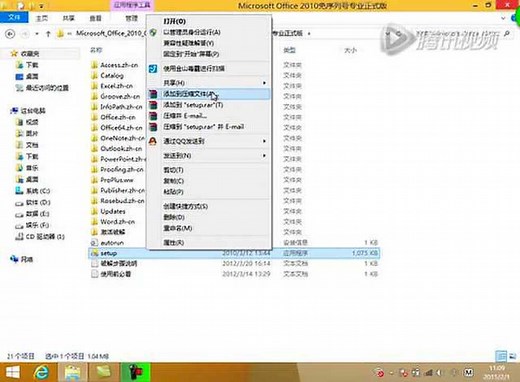Viewport: 520px width, 382px height.
Task: Click the taskbar clock
Action: (497, 372)
